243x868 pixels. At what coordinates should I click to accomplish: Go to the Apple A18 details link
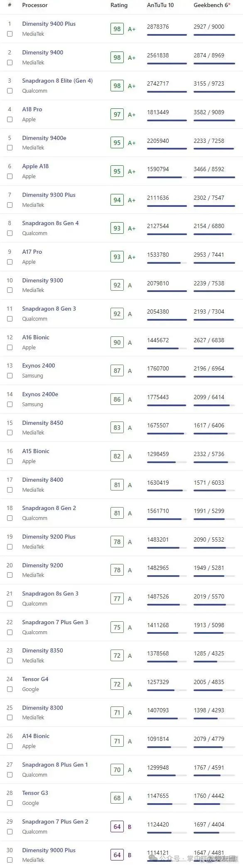[35, 166]
